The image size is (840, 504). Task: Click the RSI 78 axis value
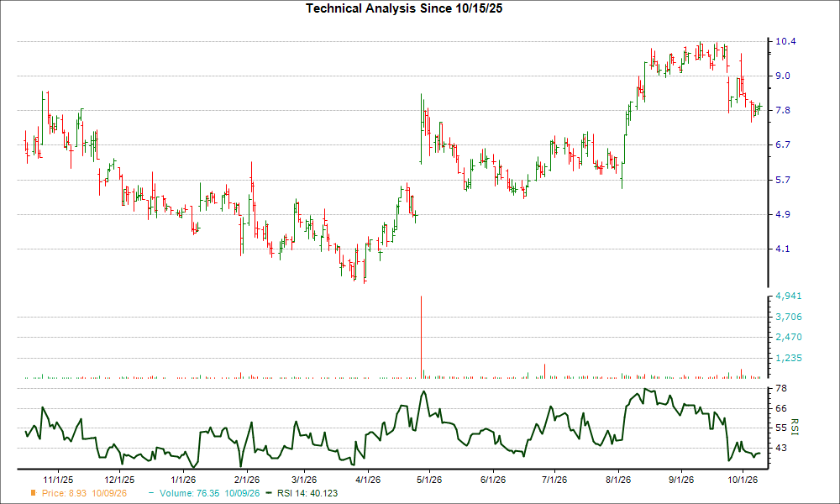781,388
